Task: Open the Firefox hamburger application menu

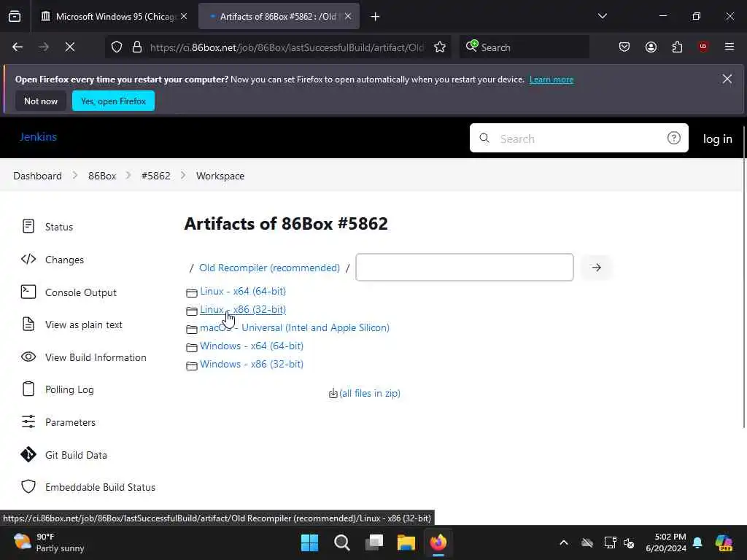Action: (729, 47)
